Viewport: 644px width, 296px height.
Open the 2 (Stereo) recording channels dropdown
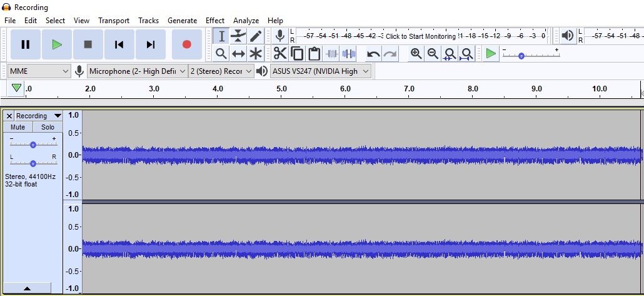pos(221,71)
